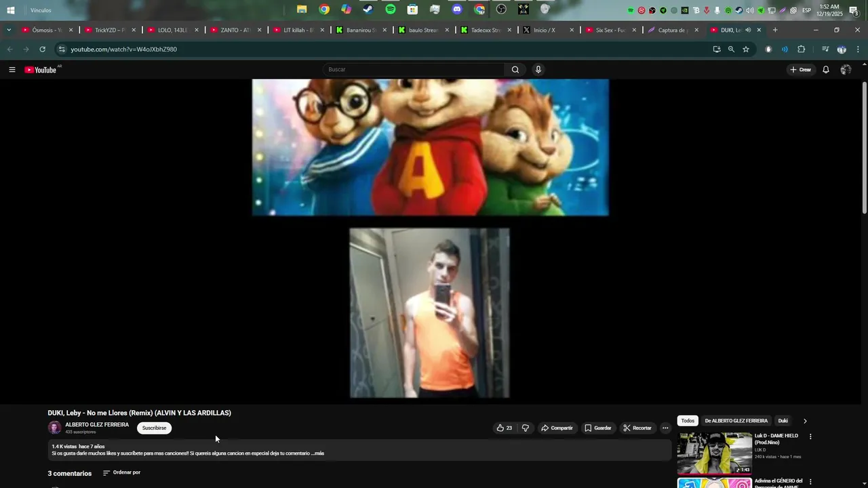
Task: Open options for Adivina el GÉNERO video
Action: (x=810, y=483)
